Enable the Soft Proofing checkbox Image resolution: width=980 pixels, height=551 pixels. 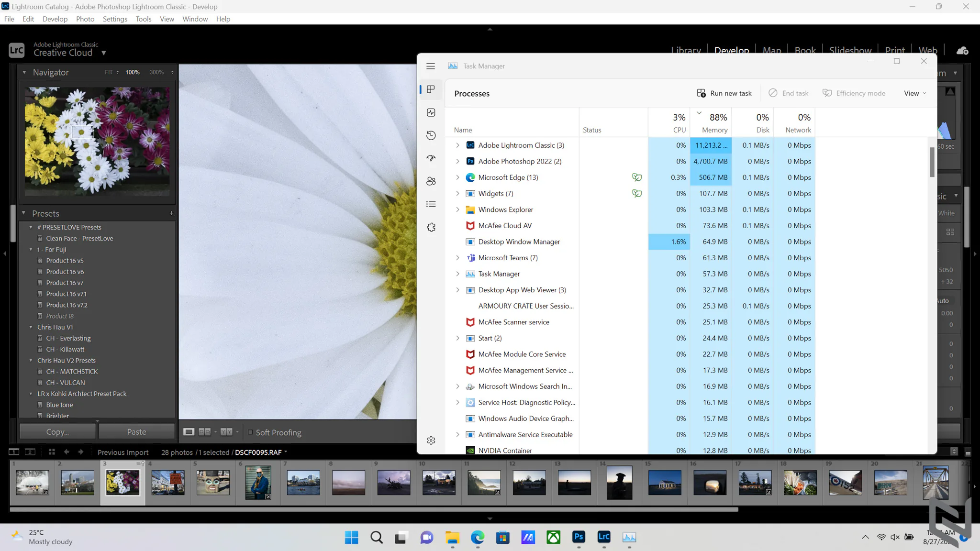tap(250, 432)
